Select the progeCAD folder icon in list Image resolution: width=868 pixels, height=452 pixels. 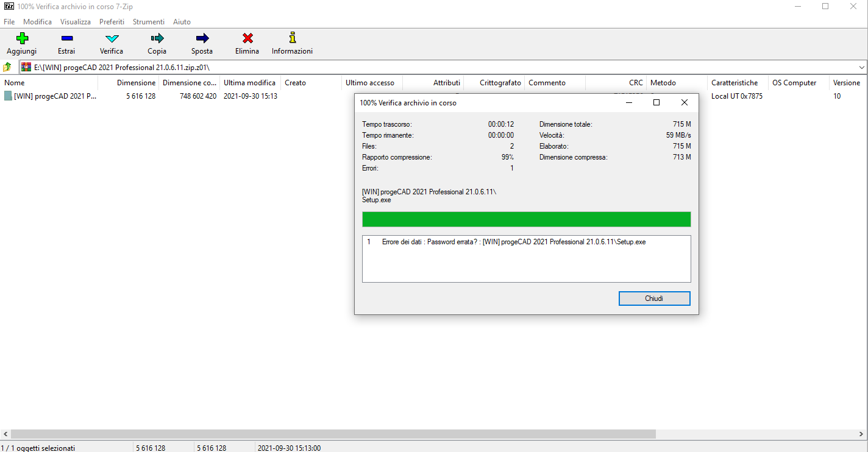click(8, 96)
